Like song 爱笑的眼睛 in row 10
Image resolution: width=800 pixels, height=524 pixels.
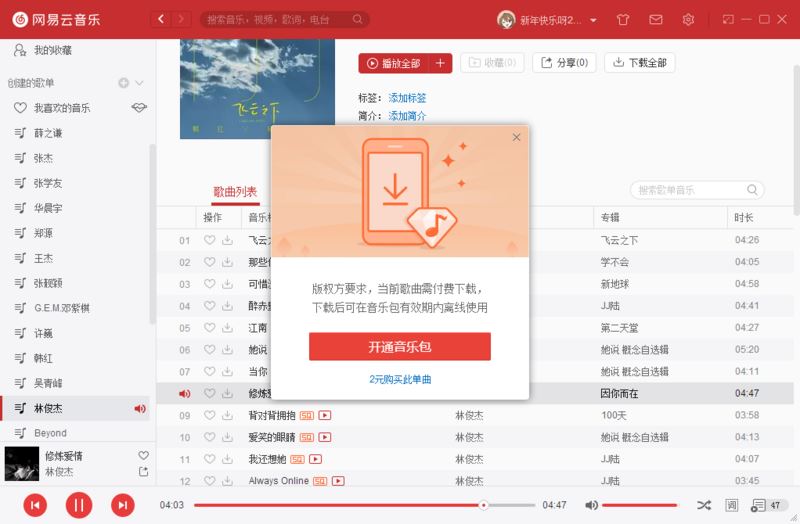210,437
